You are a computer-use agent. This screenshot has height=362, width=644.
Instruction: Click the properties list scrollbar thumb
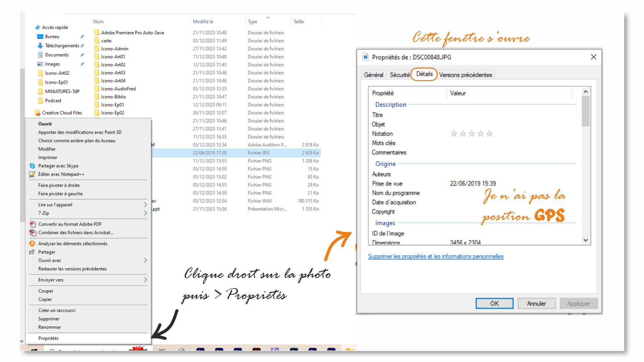click(586, 111)
